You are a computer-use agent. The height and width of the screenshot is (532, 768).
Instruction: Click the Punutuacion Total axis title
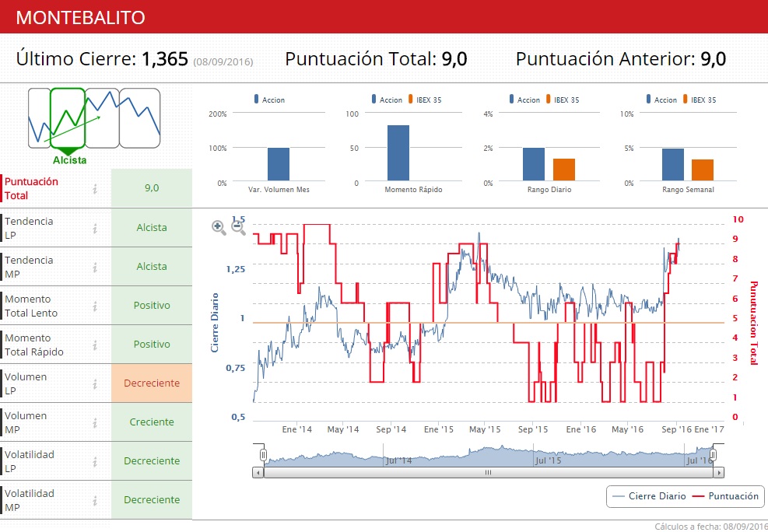[x=753, y=323]
